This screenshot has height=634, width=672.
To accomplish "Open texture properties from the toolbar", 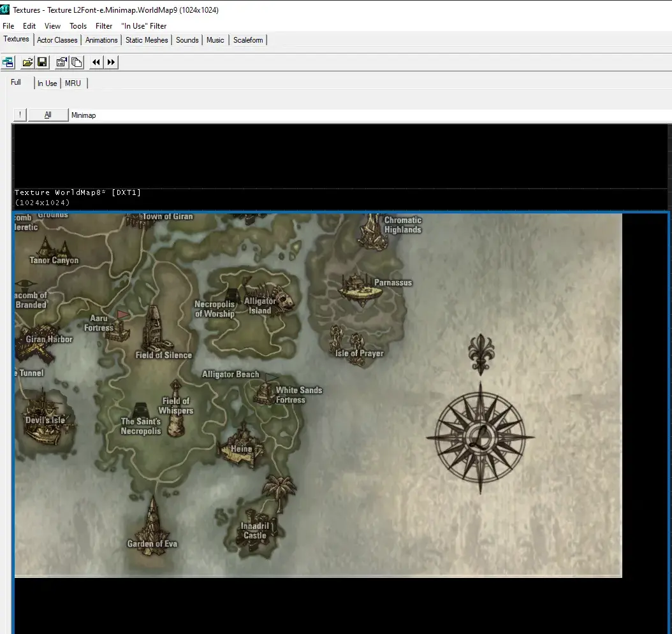I will tap(62, 62).
